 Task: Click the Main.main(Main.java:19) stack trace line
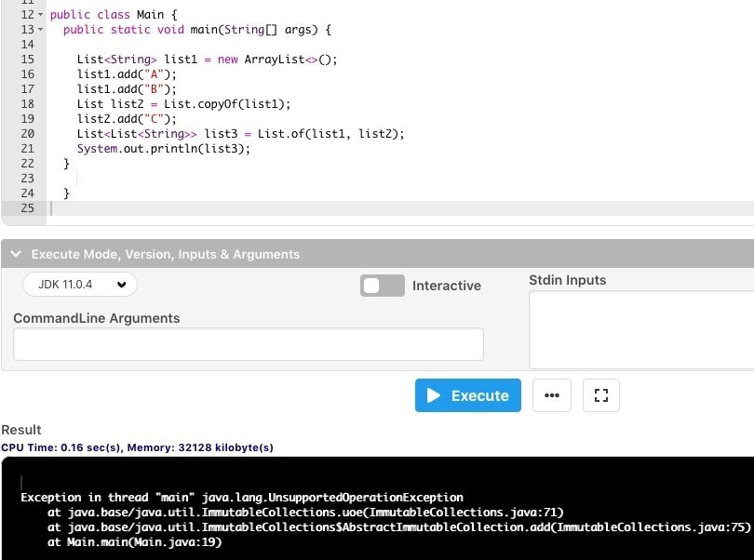click(x=134, y=541)
